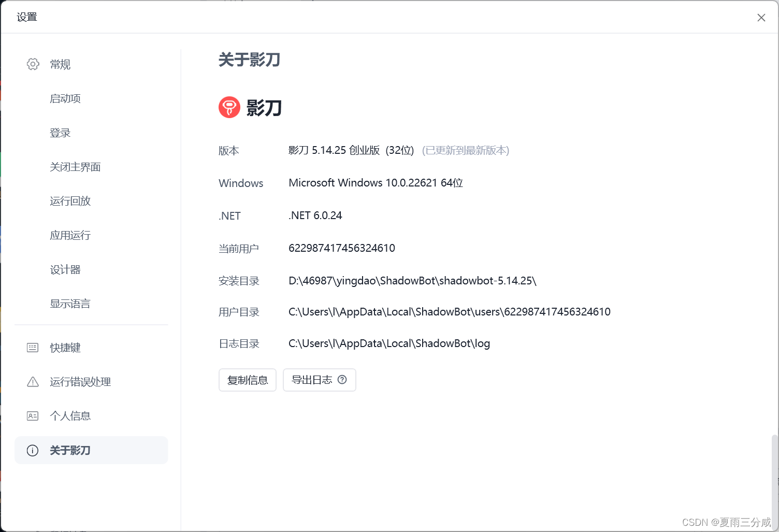Click the 导出日志 button
The width and height of the screenshot is (779, 532).
(x=320, y=380)
